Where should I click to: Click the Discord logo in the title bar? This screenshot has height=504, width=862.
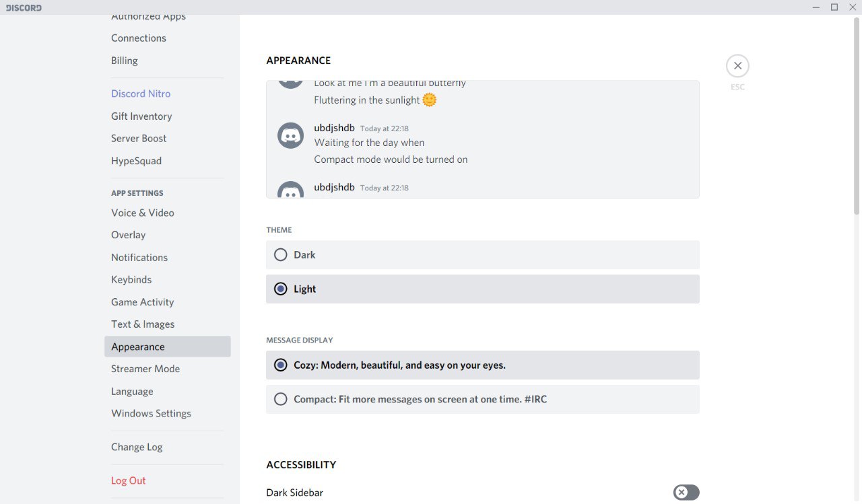coord(24,7)
